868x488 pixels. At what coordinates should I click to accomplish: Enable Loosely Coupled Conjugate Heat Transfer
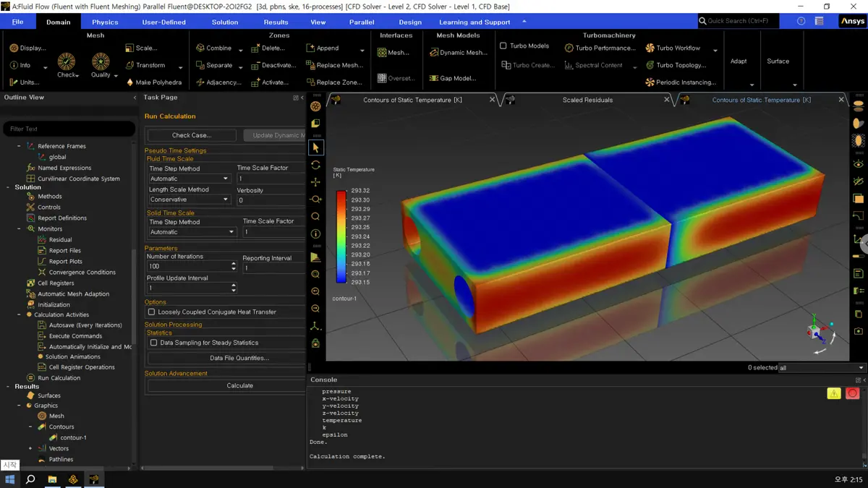152,312
